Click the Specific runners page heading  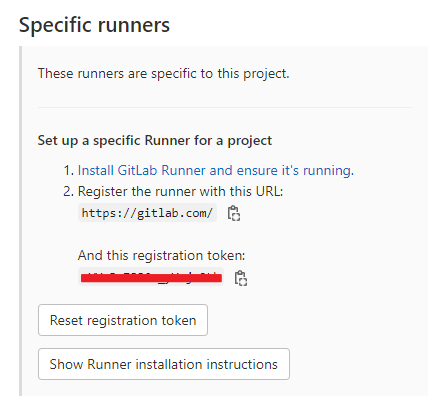click(94, 25)
